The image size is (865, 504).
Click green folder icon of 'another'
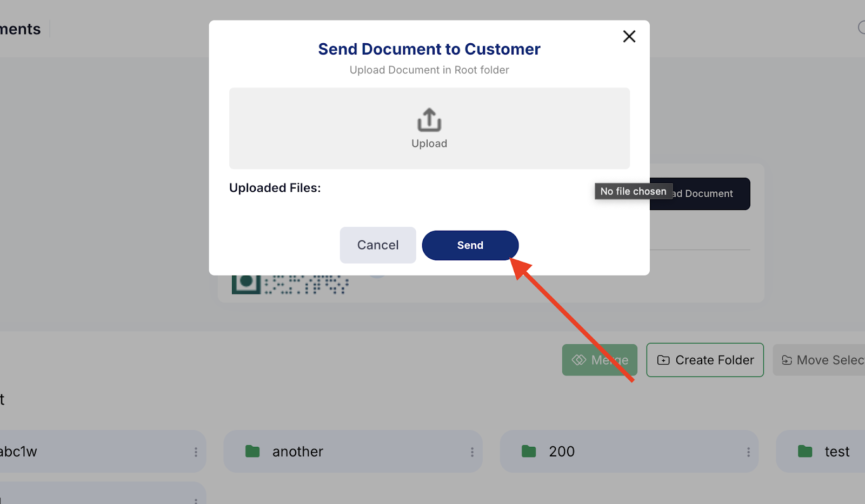(x=252, y=451)
